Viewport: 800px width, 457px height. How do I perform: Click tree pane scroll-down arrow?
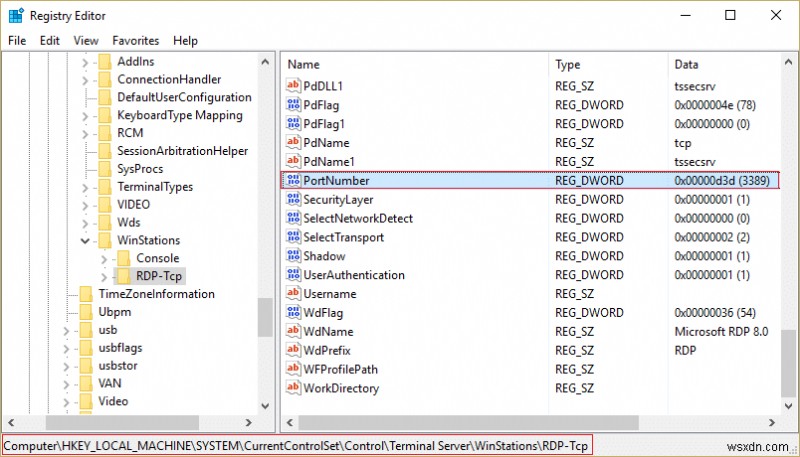click(265, 406)
